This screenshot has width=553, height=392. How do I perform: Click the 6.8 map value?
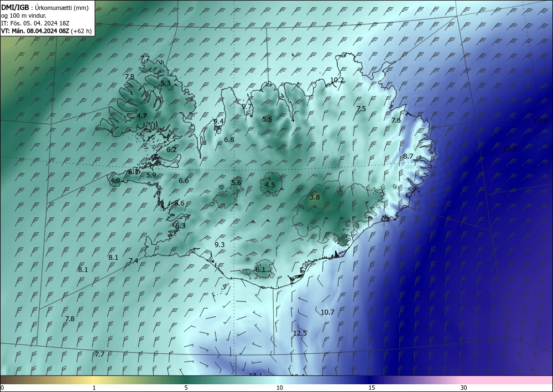coord(229,139)
